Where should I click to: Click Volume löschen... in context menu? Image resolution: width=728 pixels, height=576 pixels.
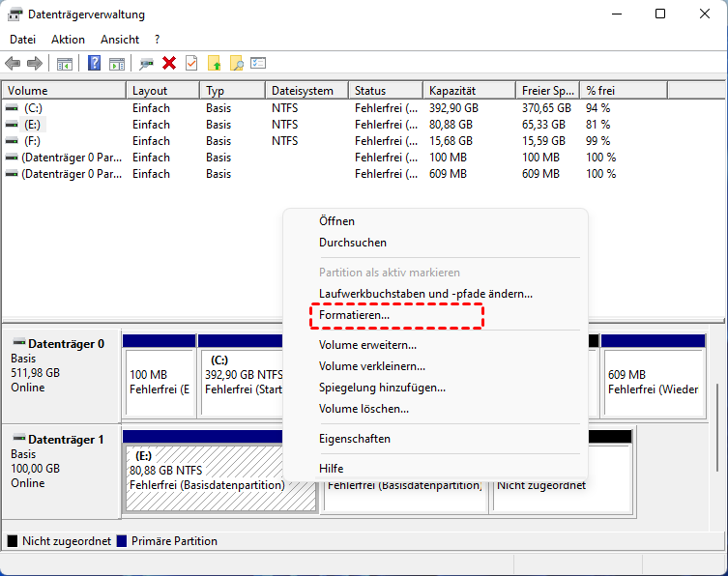click(364, 409)
